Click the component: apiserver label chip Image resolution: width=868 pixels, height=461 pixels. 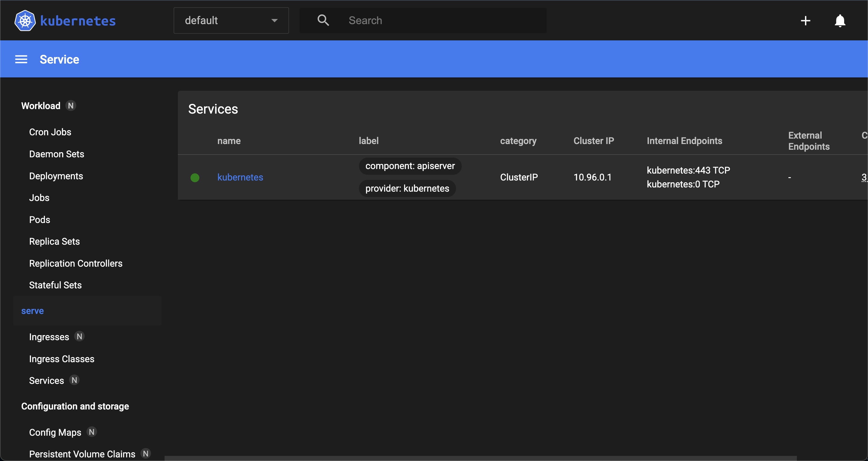(410, 166)
